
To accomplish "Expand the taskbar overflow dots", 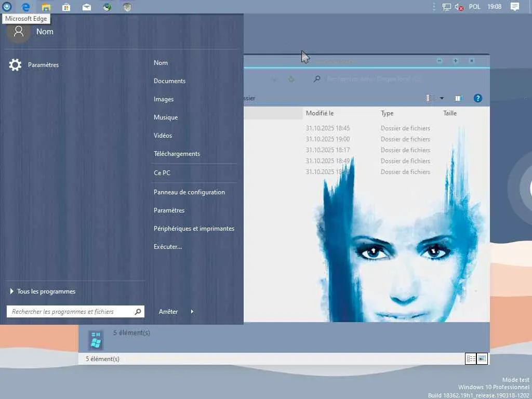I will (434, 7).
